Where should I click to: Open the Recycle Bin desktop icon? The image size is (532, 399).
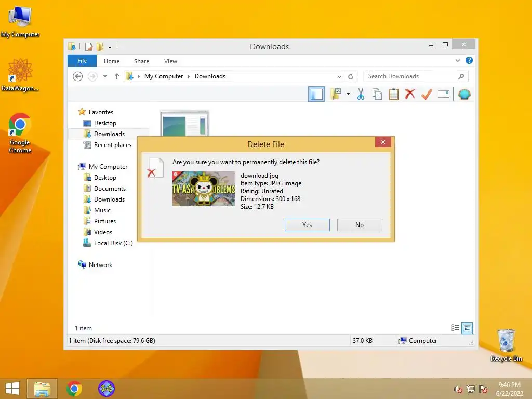tap(506, 345)
